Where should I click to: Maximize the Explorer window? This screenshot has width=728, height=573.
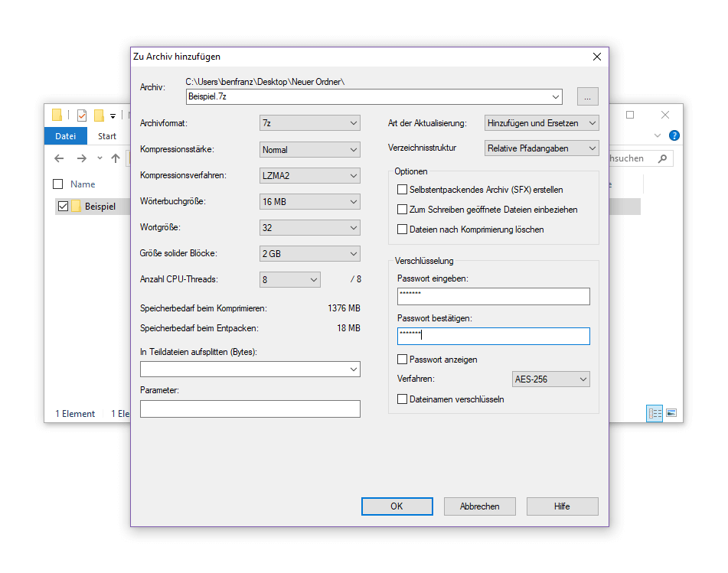tap(630, 115)
